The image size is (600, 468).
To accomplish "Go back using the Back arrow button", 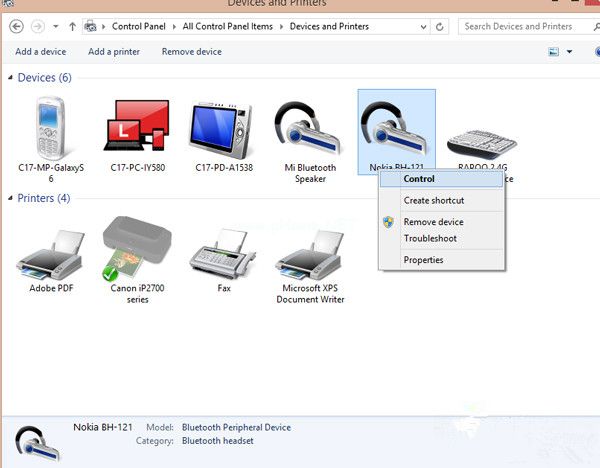I will [16, 27].
